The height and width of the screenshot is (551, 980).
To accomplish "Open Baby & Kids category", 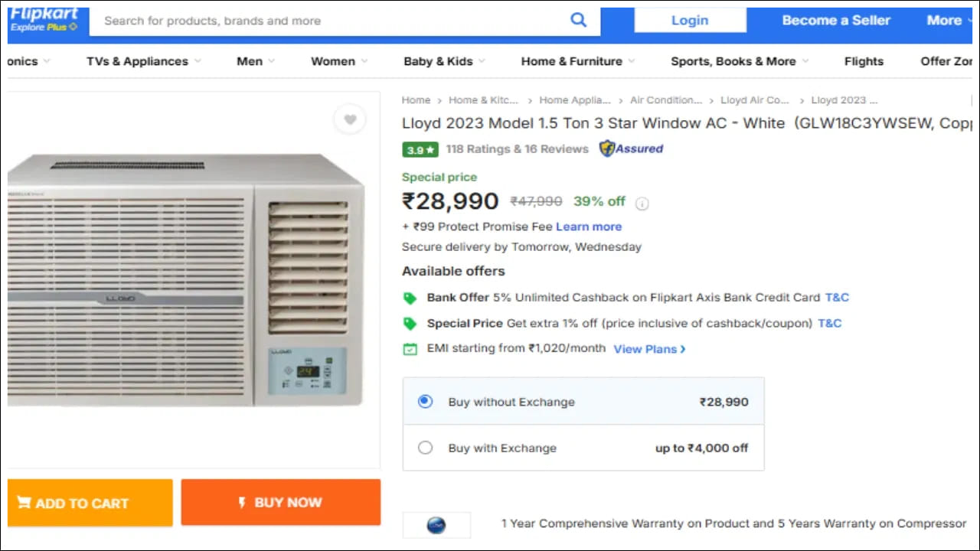I will [444, 61].
